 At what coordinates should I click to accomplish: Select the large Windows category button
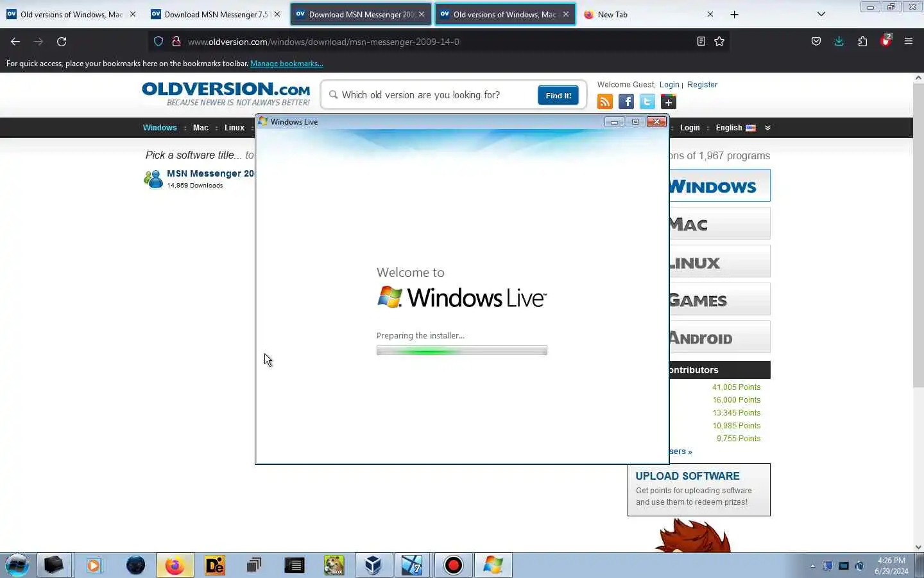click(x=719, y=186)
